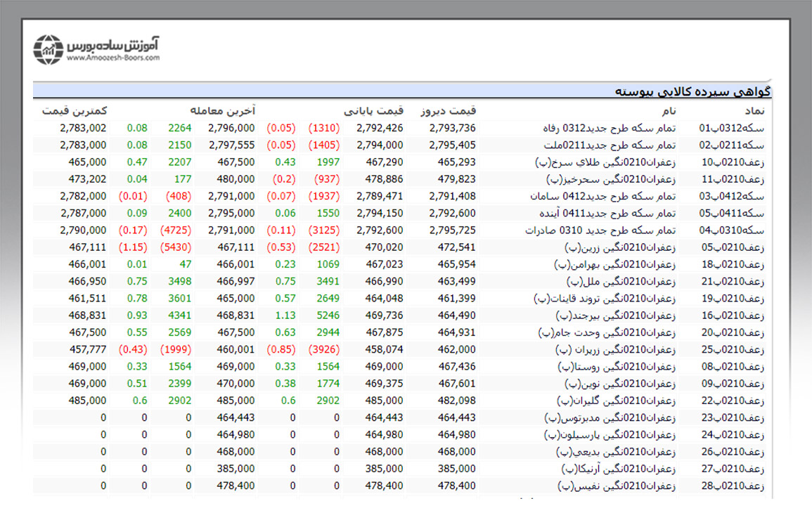Viewport: 812px width, 508px height.
Task: Click the کمترین قیمت column header
Action: 74,111
